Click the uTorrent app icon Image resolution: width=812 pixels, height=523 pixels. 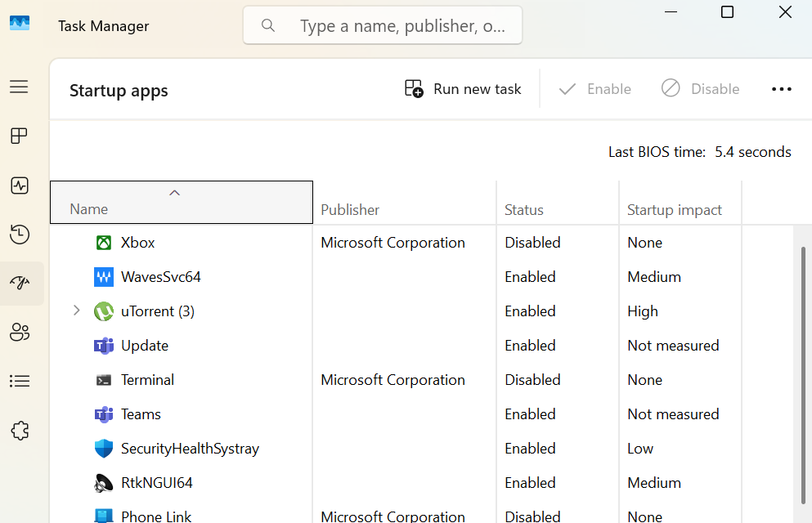point(104,311)
